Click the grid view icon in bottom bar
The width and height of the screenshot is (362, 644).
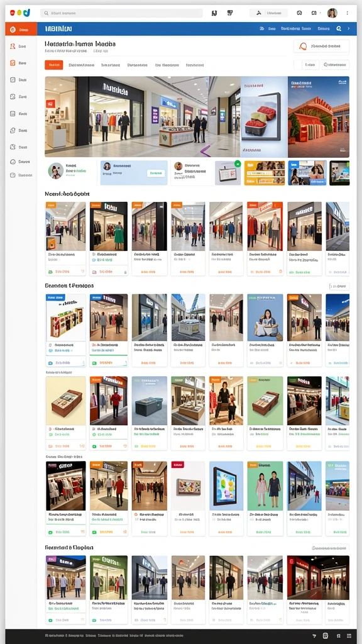[349, 636]
